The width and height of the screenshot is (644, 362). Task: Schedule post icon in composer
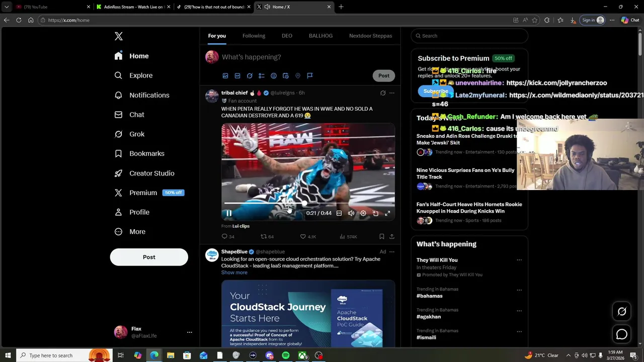(286, 75)
